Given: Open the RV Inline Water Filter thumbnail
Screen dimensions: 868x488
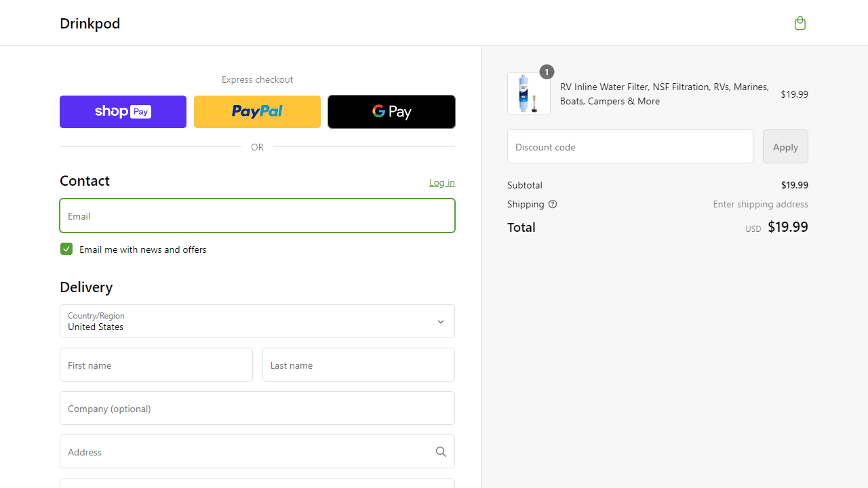Looking at the screenshot, I should pos(529,94).
